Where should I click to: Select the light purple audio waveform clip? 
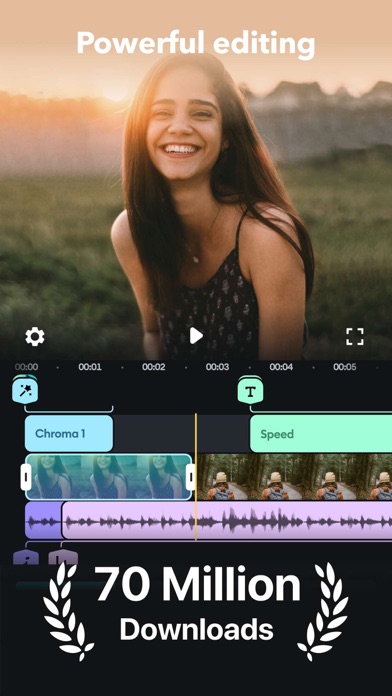click(227, 521)
